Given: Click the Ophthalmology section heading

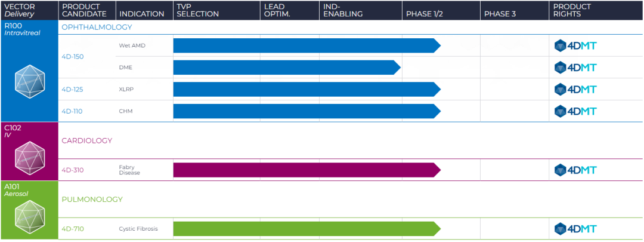Looking at the screenshot, I should click(x=97, y=27).
